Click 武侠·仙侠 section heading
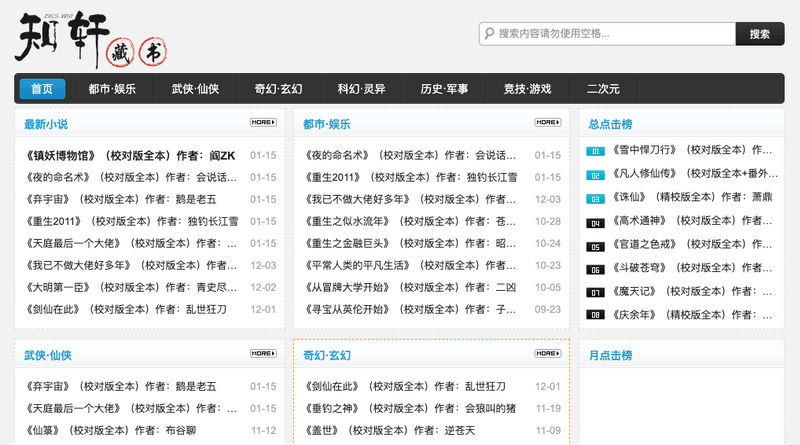 pos(48,355)
